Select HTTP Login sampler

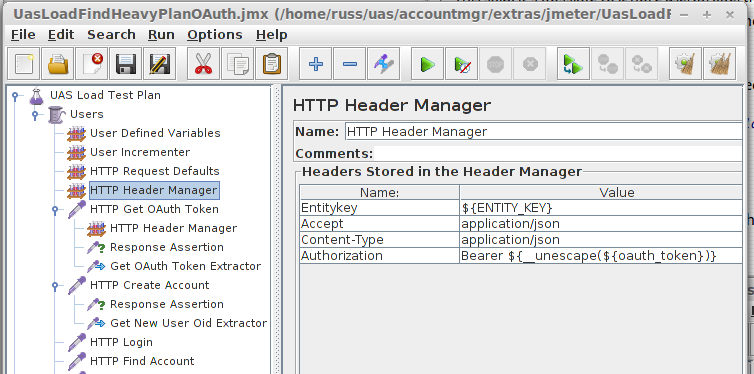coord(121,342)
